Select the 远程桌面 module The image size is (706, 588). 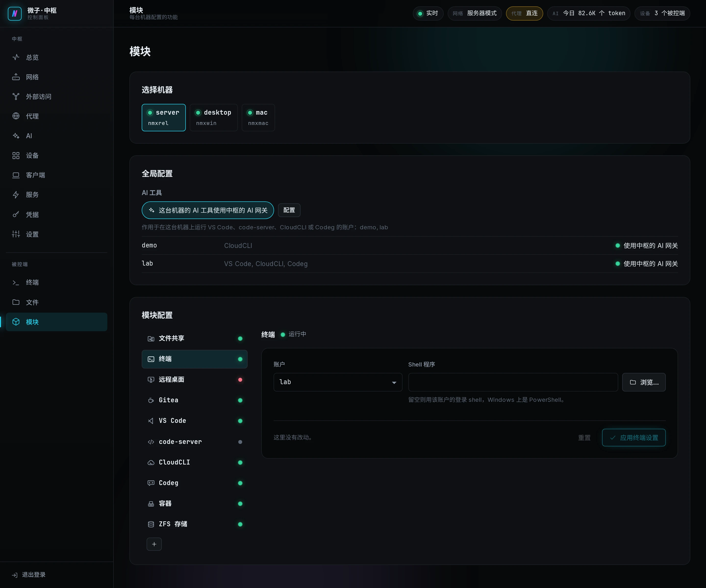pyautogui.click(x=195, y=380)
